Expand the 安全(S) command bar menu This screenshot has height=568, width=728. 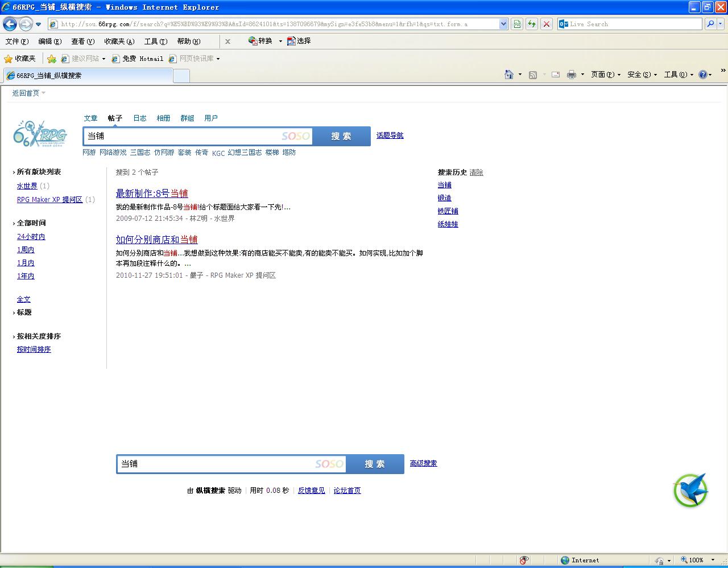(x=642, y=75)
